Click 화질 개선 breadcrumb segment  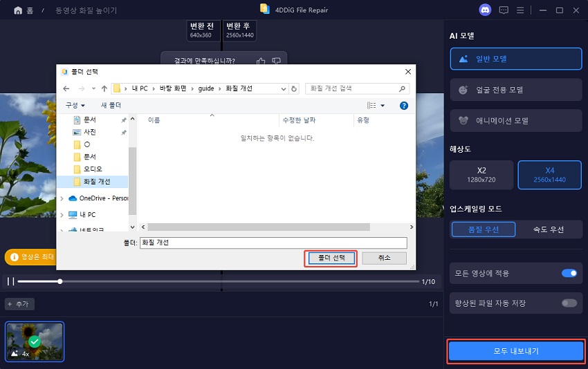[x=239, y=88]
